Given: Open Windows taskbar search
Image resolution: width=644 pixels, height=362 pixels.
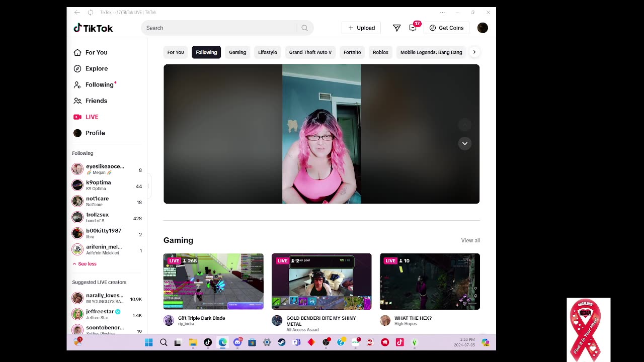Looking at the screenshot, I should click(164, 342).
